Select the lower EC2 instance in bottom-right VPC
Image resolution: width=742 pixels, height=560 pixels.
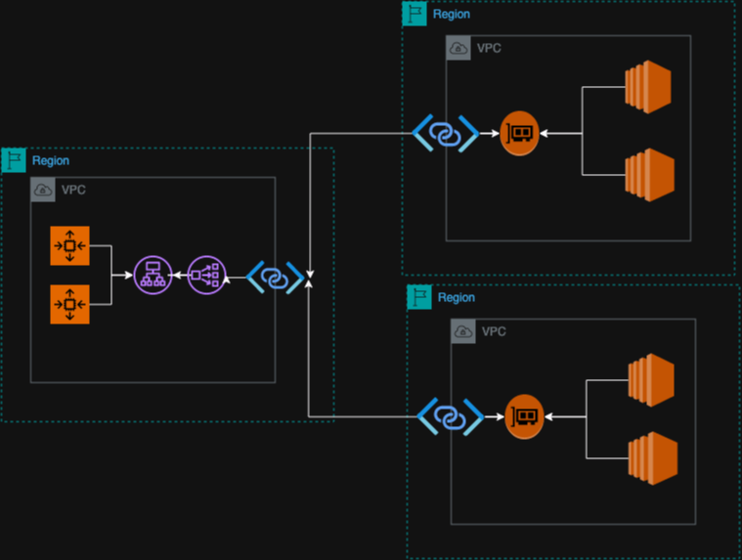click(x=652, y=456)
